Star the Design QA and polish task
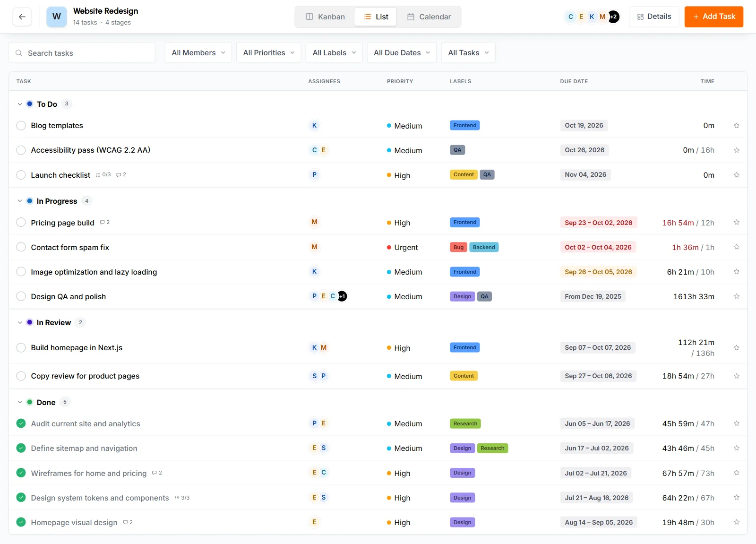 click(736, 296)
